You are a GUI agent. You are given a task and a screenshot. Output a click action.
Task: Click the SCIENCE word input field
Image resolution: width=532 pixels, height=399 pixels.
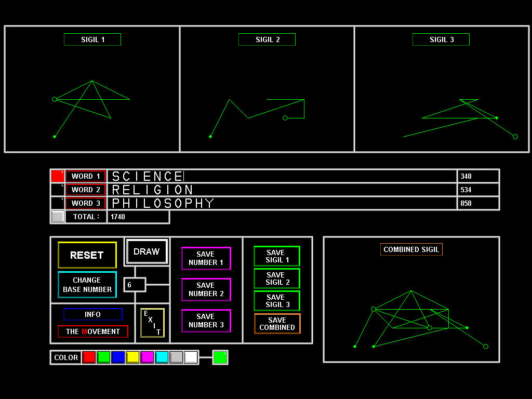pos(282,176)
